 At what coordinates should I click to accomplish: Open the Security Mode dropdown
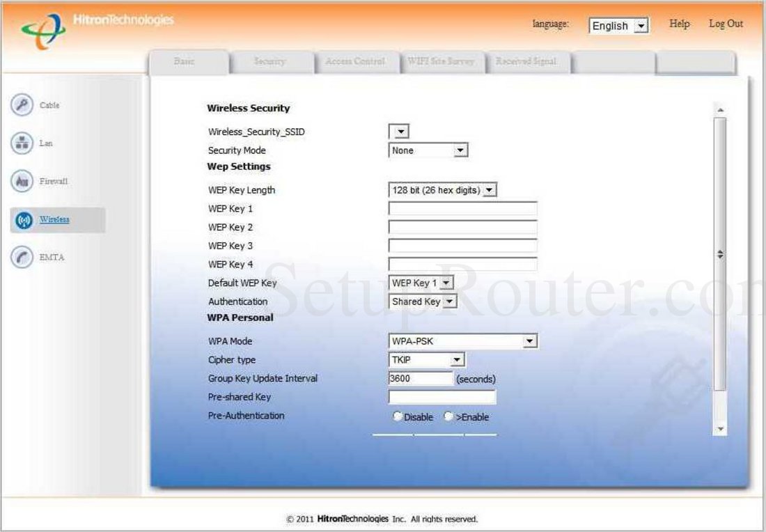pyautogui.click(x=428, y=150)
